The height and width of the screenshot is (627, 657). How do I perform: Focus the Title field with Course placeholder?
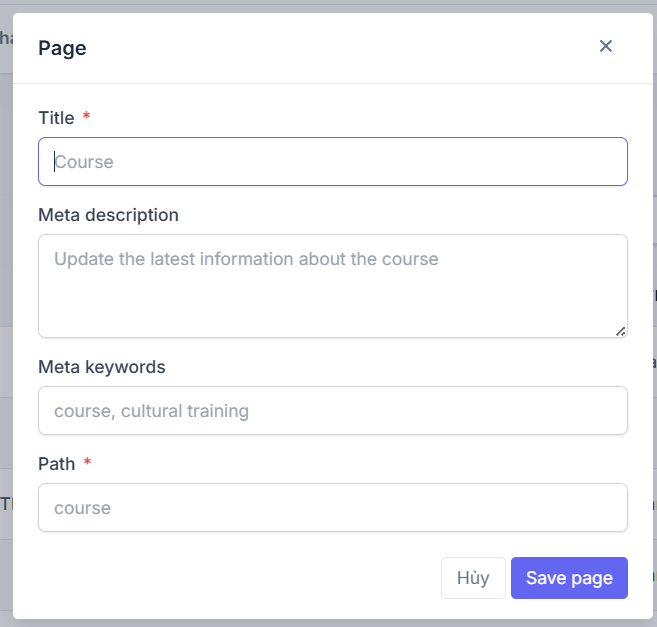[x=333, y=161]
